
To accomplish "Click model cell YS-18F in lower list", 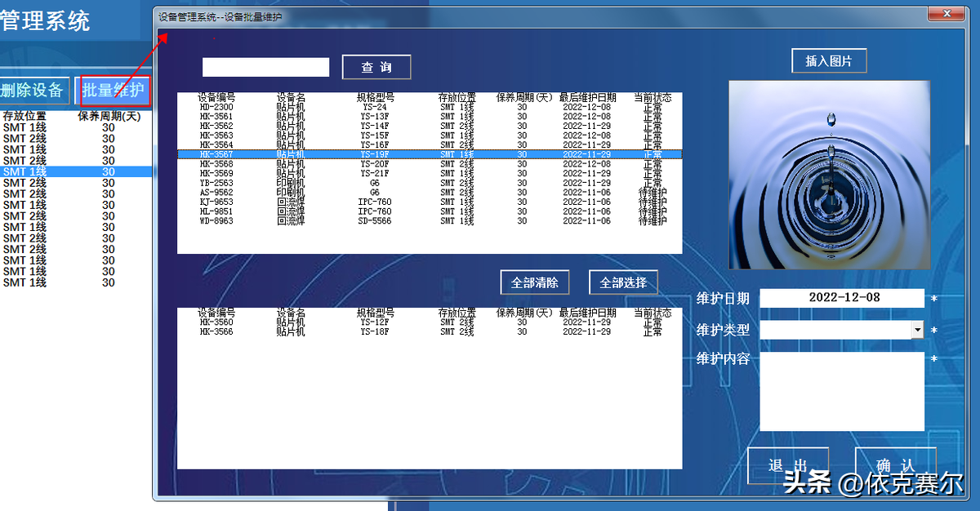I will [375, 332].
